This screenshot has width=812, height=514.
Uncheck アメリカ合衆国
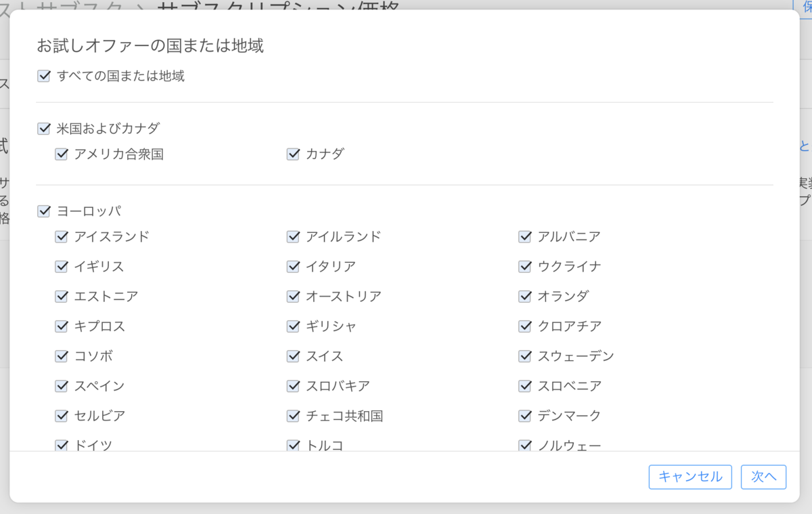click(x=60, y=154)
